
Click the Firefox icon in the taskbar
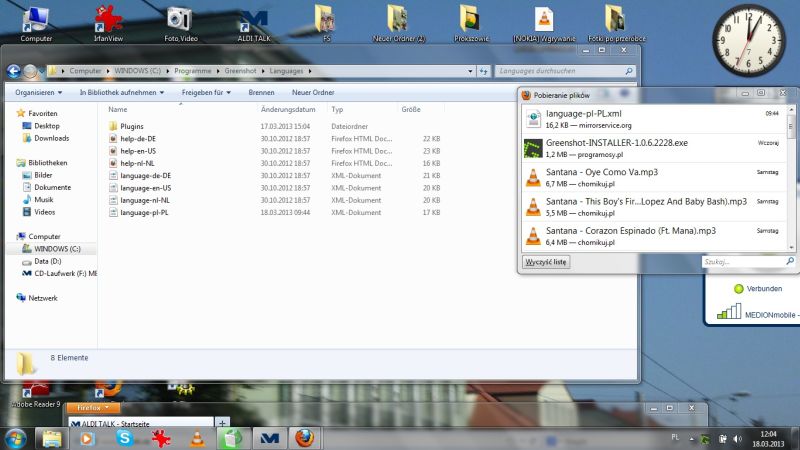click(x=304, y=438)
